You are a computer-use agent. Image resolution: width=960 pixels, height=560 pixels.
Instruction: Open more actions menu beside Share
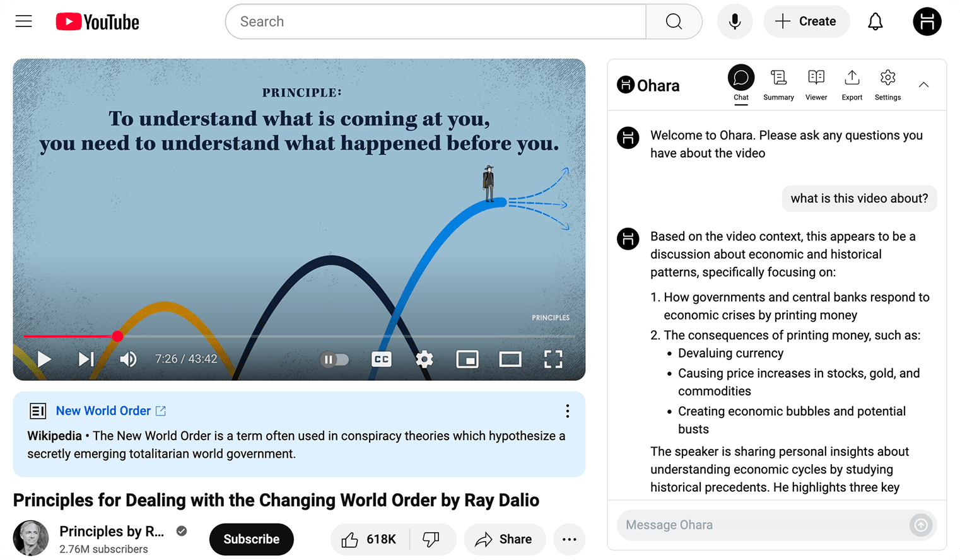pyautogui.click(x=569, y=539)
